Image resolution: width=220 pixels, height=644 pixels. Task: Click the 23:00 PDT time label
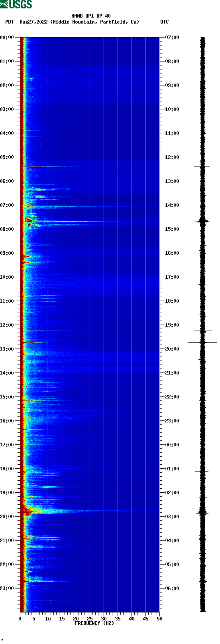point(7,589)
